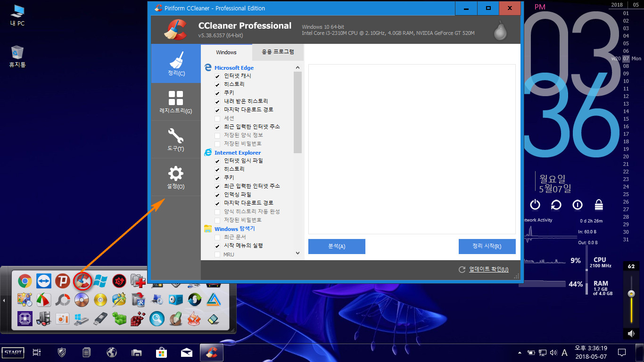
Task: Launch the blue magnifier dock icon
Action: [157, 319]
